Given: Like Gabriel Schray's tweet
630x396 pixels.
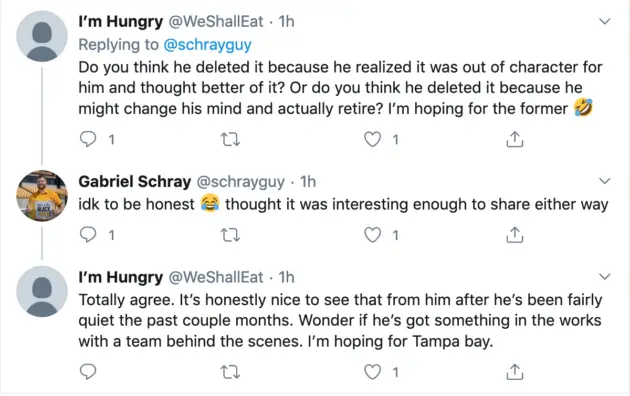Looking at the screenshot, I should coord(372,235).
